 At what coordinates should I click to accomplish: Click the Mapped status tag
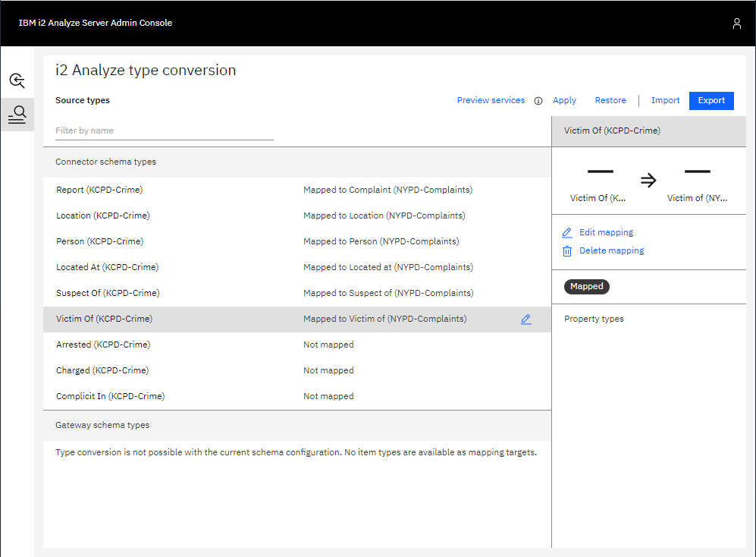586,286
